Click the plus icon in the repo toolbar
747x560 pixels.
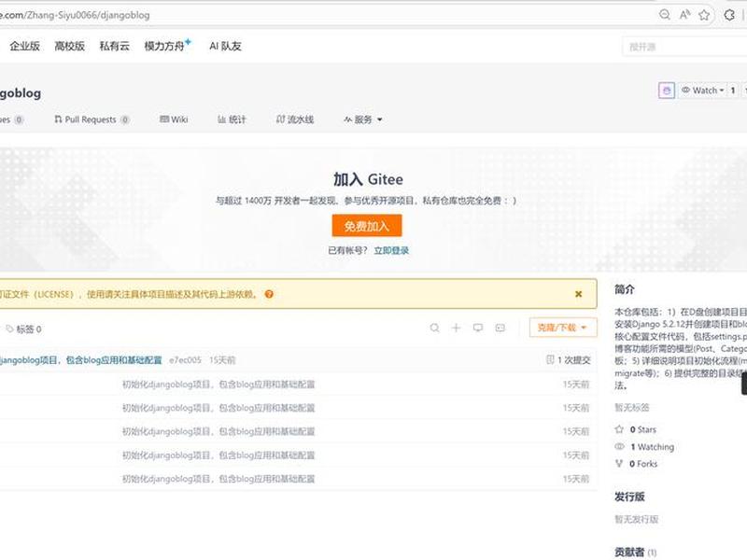pos(456,328)
